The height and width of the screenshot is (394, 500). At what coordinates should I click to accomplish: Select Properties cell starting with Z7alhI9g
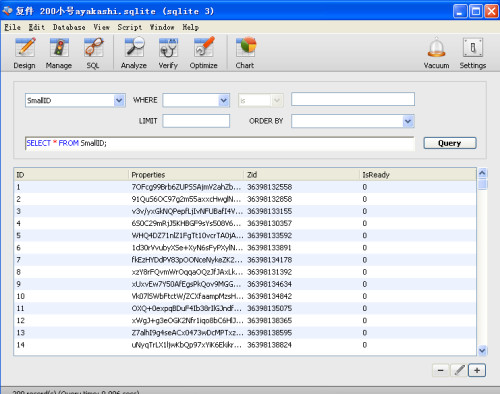tap(187, 333)
